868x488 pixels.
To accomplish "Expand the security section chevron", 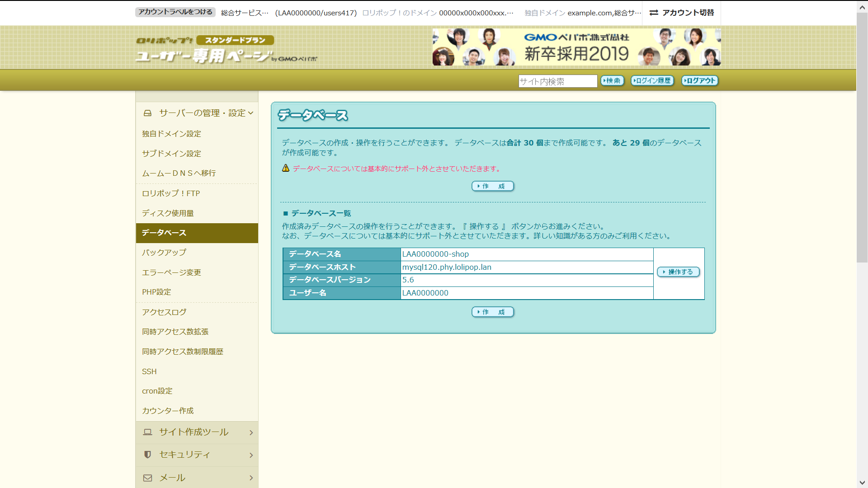I will [x=251, y=455].
